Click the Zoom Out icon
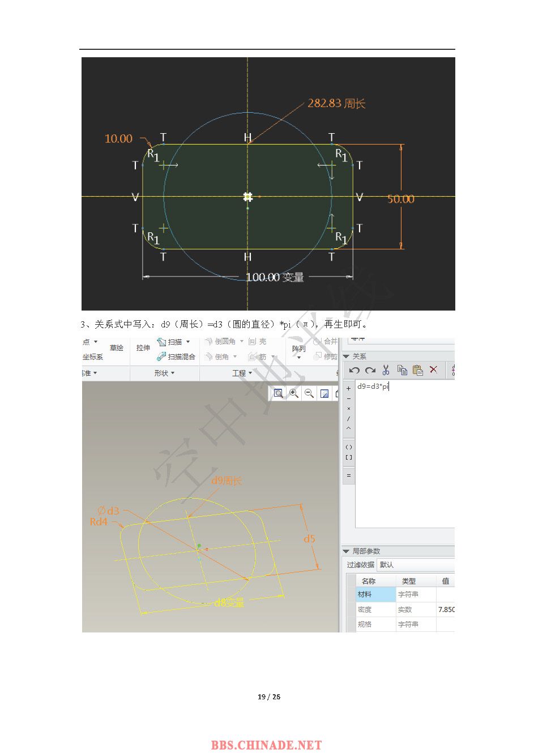The width and height of the screenshot is (534, 756). click(x=309, y=393)
